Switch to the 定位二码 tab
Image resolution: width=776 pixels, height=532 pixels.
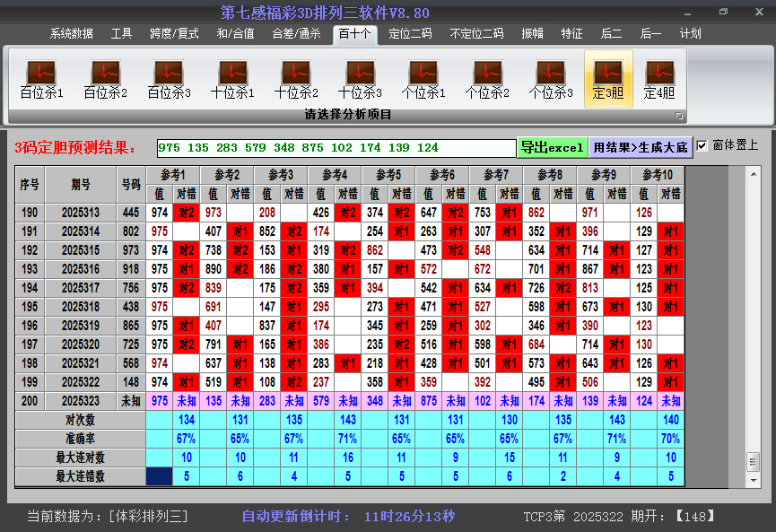click(410, 34)
